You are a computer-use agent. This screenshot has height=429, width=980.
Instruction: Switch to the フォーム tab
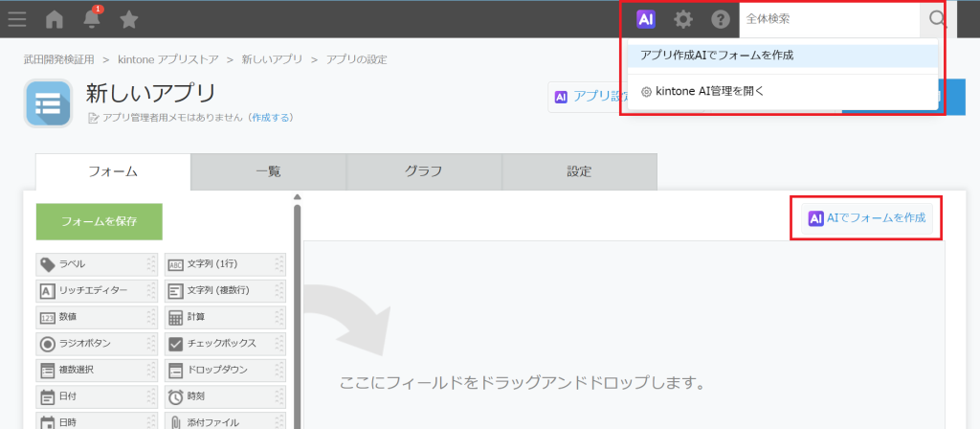tap(113, 171)
